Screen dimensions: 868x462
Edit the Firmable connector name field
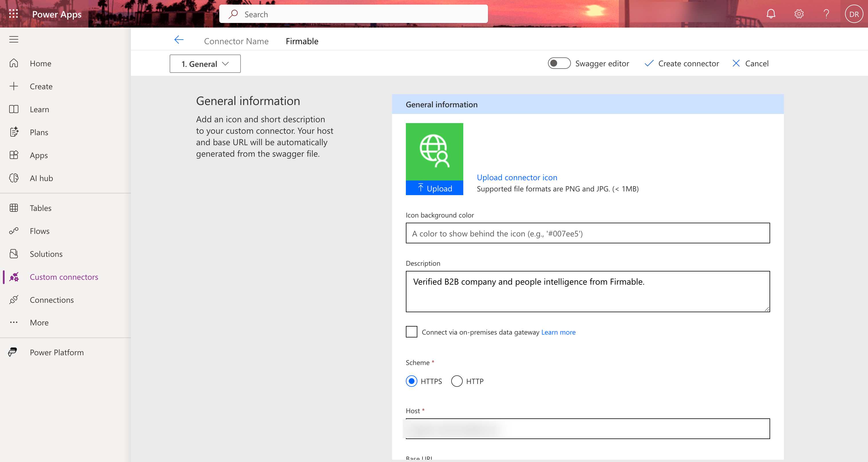pyautogui.click(x=302, y=41)
